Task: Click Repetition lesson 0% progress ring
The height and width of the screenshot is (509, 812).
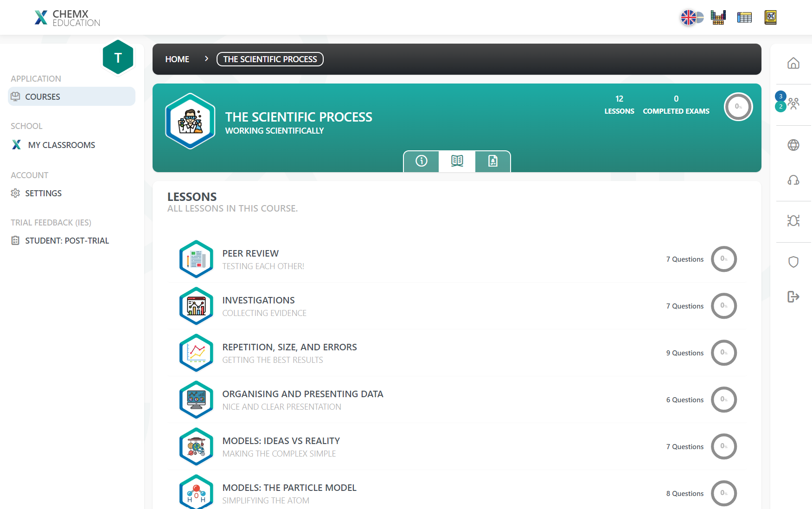Action: [724, 353]
